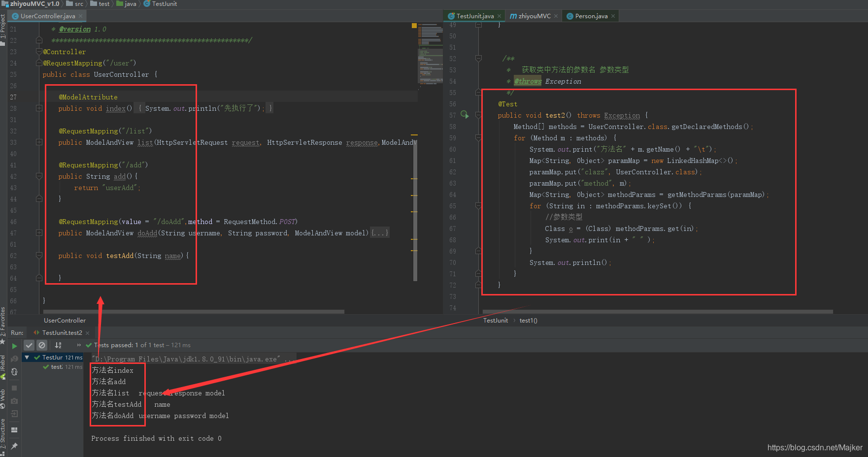Click the stop process square icon
The image size is (868, 457).
(14, 388)
